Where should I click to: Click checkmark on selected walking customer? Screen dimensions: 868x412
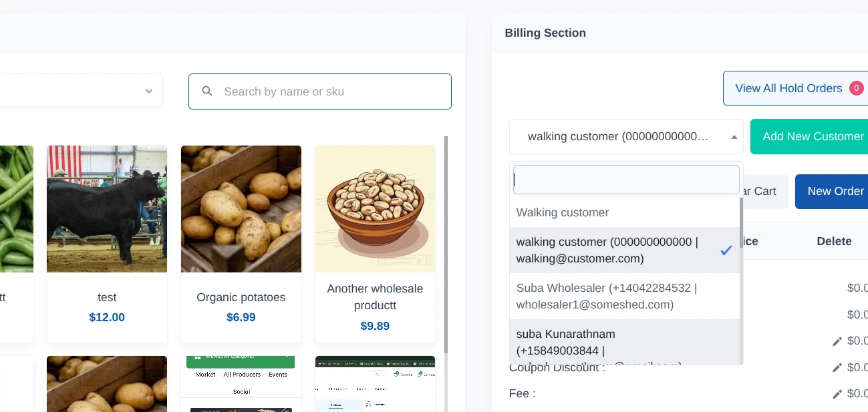(x=726, y=250)
